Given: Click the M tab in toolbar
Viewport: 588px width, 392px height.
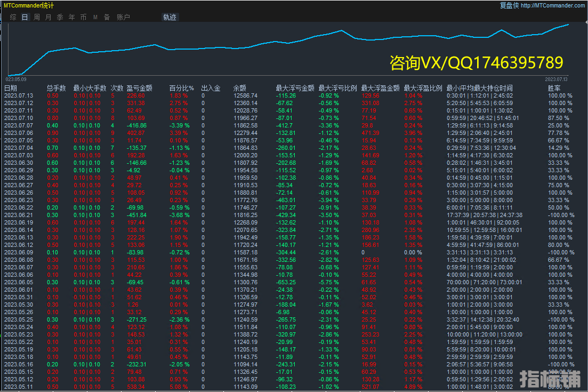Looking at the screenshot, I should pyautogui.click(x=95, y=17).
